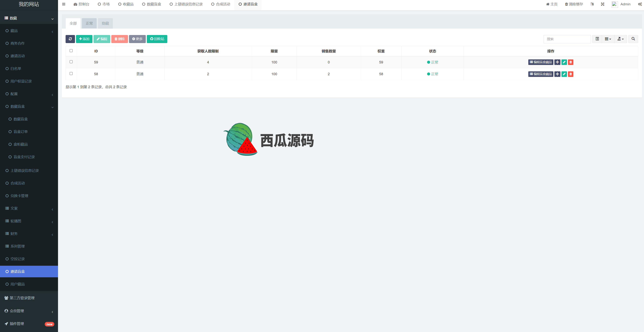Image resolution: width=644 pixels, height=332 pixels.
Task: Click the red trash icon in row 59
Action: coord(571,62)
